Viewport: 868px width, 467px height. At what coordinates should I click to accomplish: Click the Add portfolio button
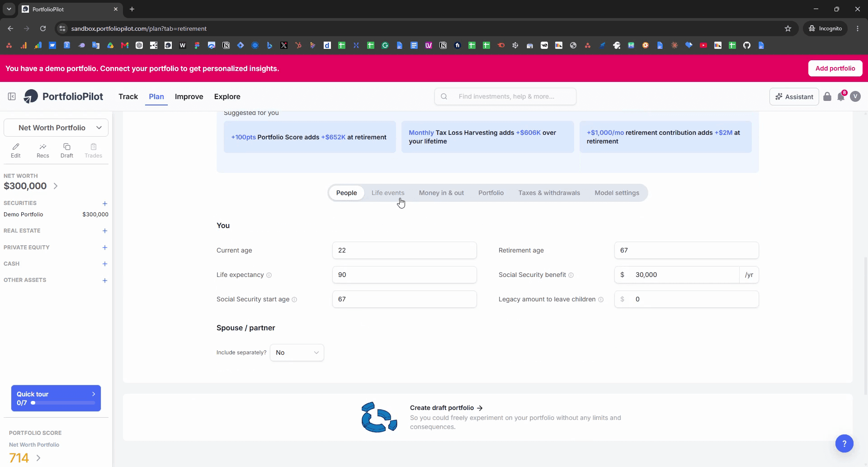[835, 68]
